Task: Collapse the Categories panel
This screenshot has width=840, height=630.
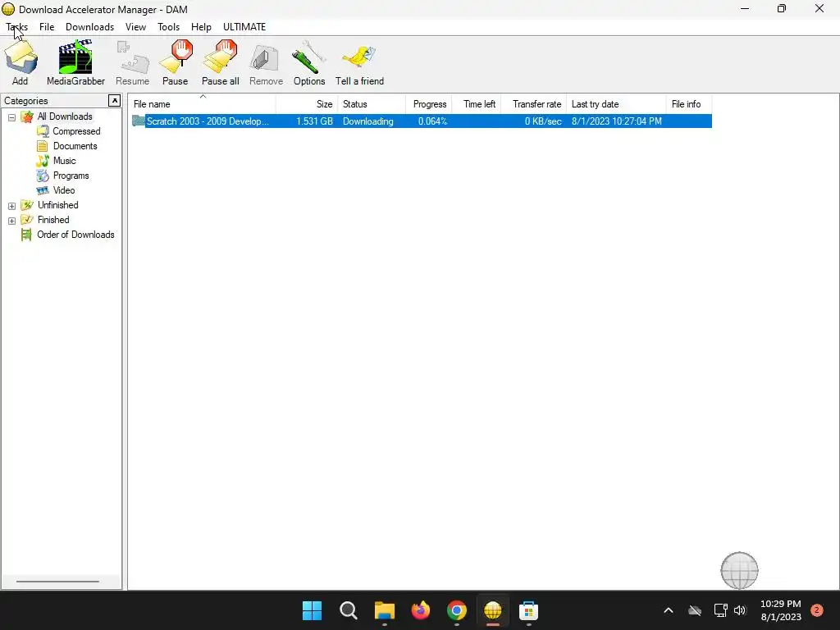Action: click(x=114, y=101)
